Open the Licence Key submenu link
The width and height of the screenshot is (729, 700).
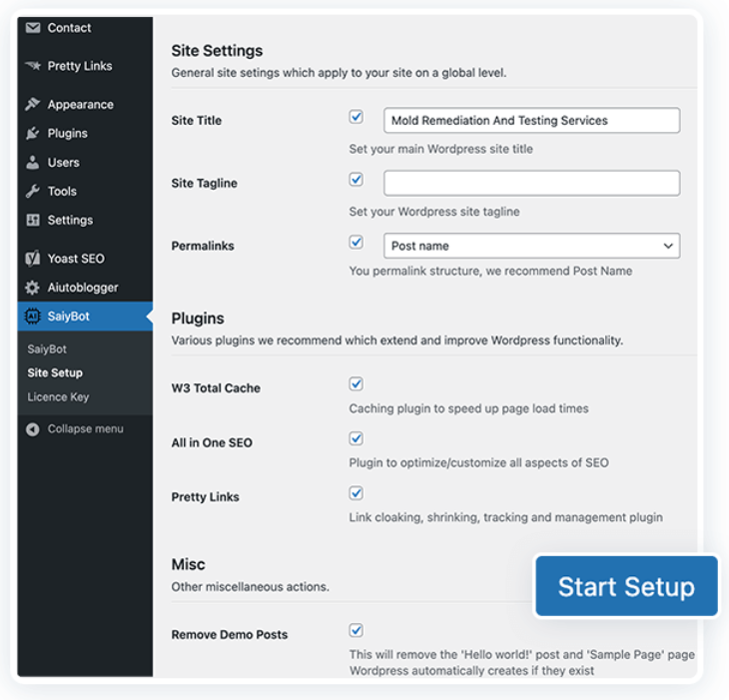58,397
